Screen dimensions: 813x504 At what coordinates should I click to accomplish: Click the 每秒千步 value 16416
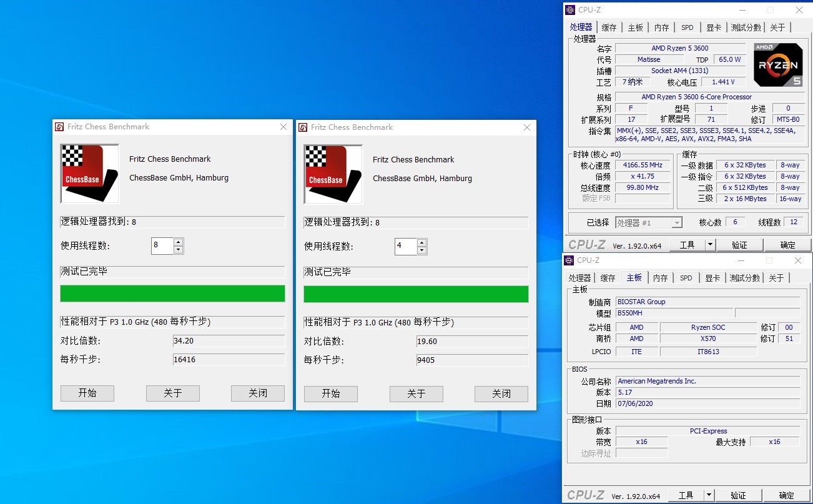tap(229, 360)
